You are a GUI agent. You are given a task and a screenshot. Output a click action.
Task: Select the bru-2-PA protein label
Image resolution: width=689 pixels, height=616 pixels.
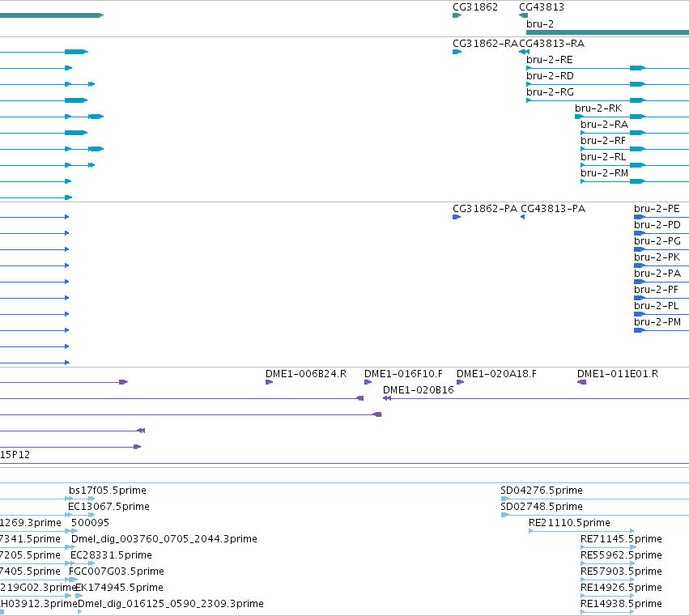pos(657,274)
